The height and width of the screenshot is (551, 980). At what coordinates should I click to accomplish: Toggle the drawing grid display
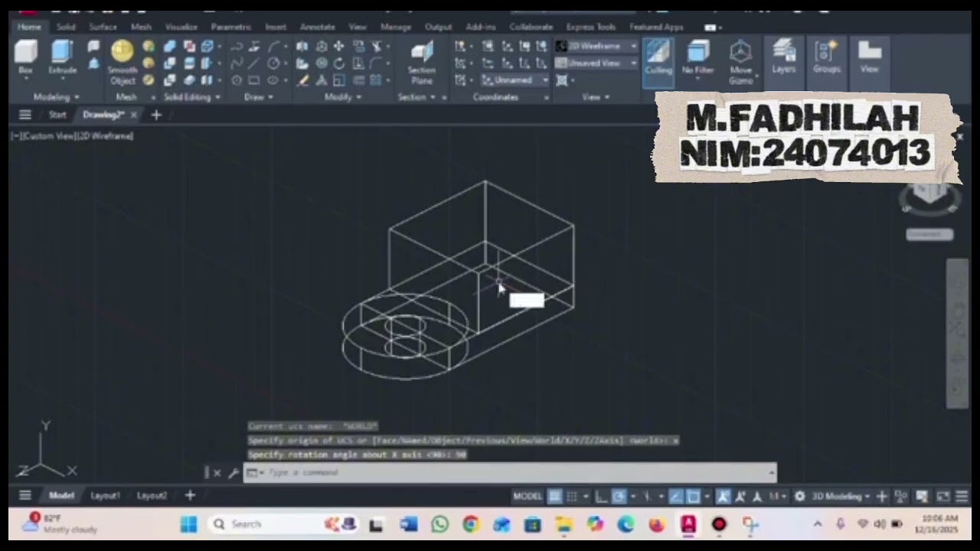[555, 496]
